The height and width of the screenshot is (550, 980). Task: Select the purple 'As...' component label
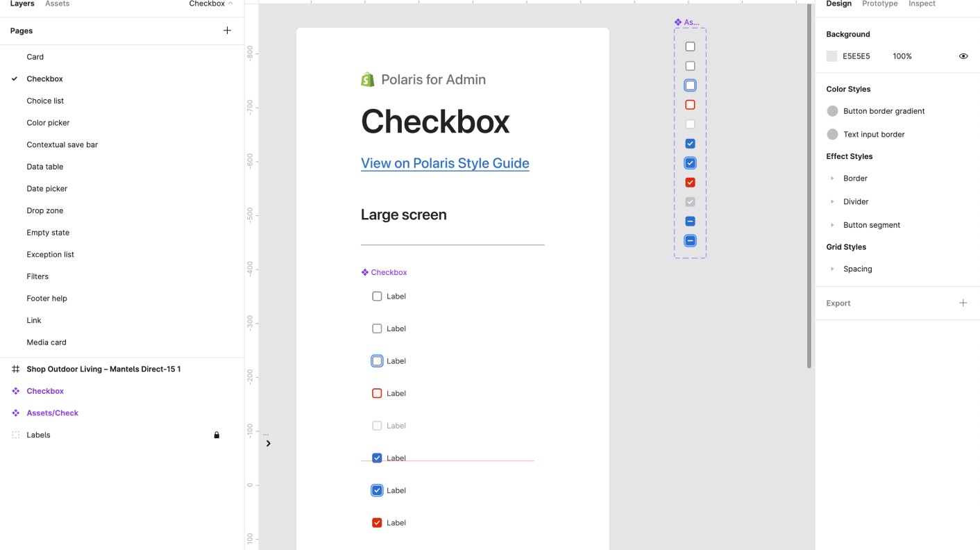point(686,22)
